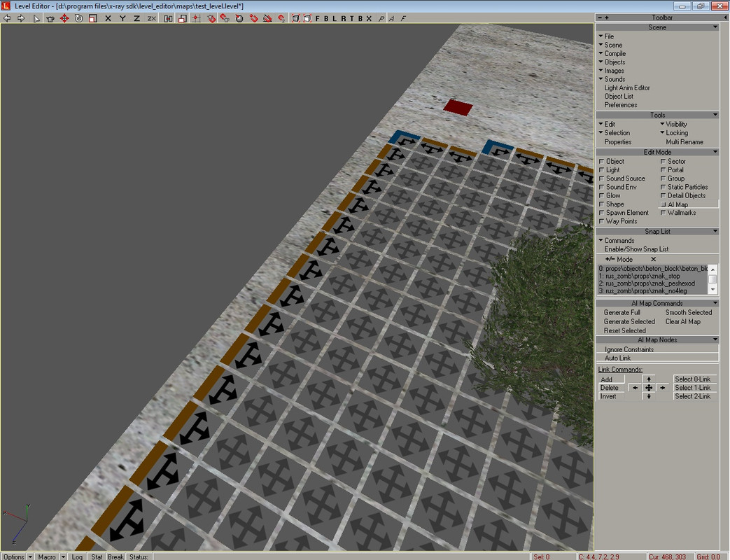Image resolution: width=730 pixels, height=560 pixels.
Task: Open Light Anim Editor
Action: point(627,88)
